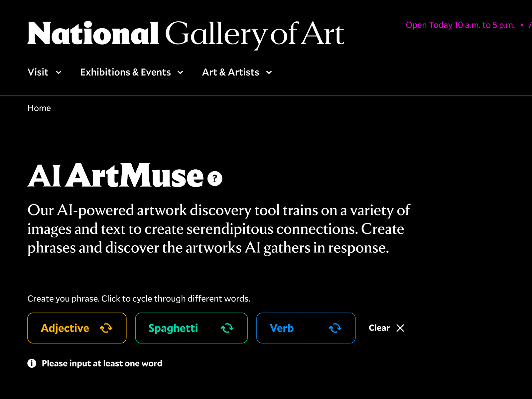532x399 pixels.
Task: Click the 'Create you phrase' instruction text
Action: (139, 299)
